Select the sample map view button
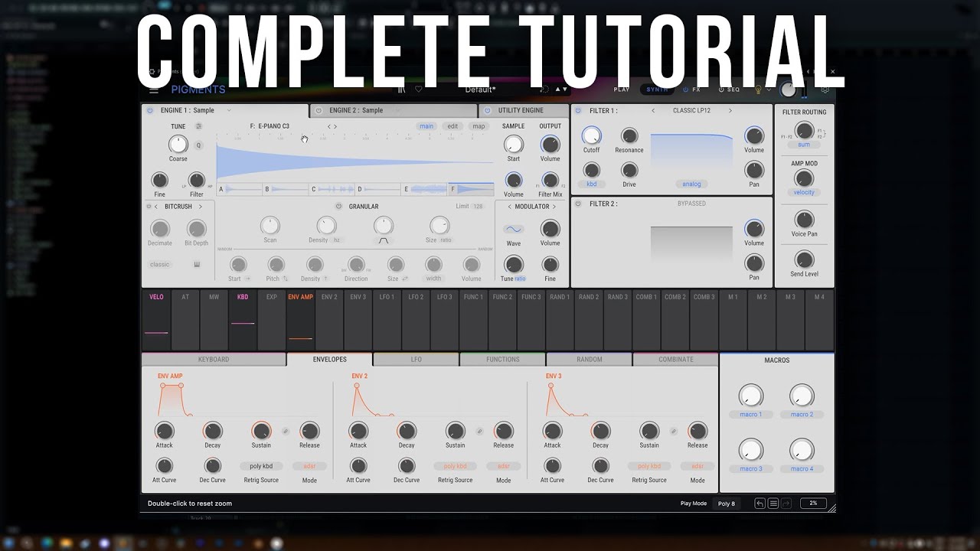The height and width of the screenshot is (551, 980). coord(479,126)
